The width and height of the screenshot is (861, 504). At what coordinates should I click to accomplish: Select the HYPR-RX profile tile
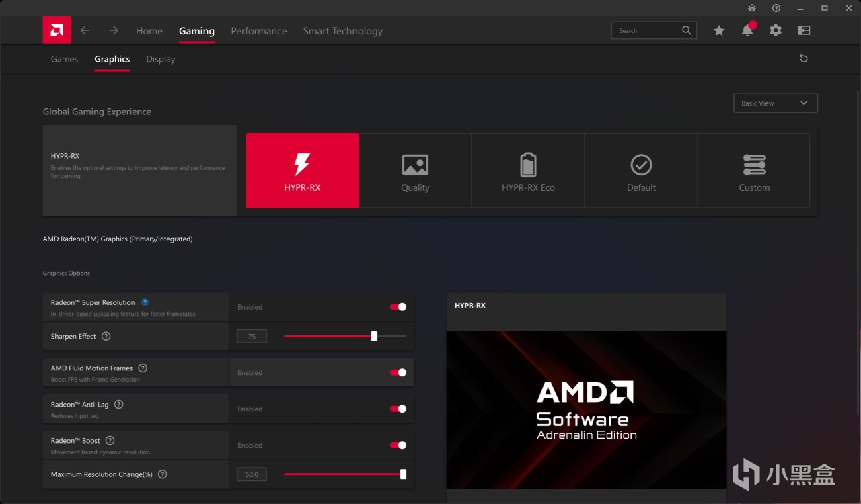pos(302,171)
